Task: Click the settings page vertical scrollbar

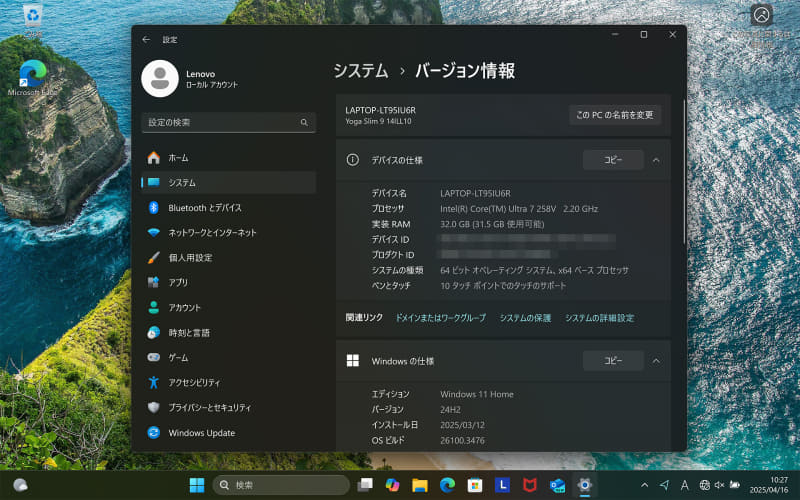Action: [684, 171]
